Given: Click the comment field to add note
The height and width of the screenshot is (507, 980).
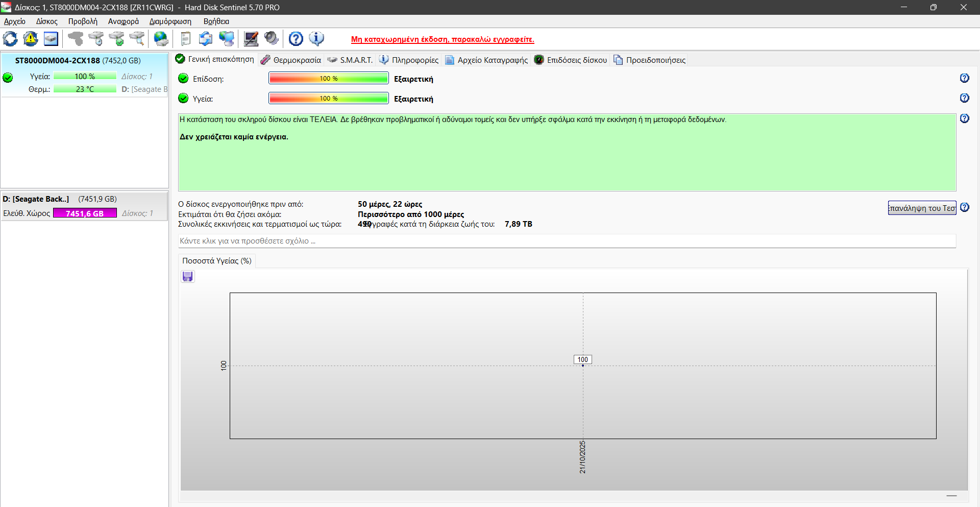Looking at the screenshot, I should click(x=567, y=241).
